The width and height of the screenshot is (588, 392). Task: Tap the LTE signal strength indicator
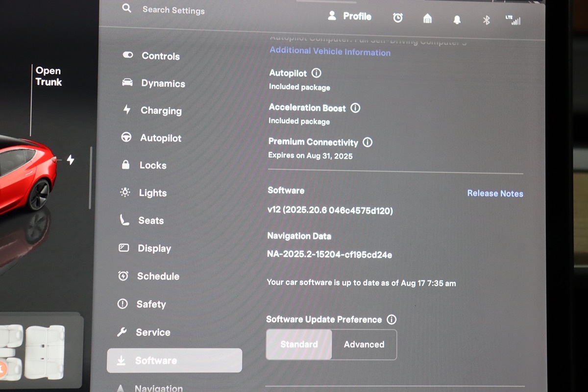click(513, 21)
